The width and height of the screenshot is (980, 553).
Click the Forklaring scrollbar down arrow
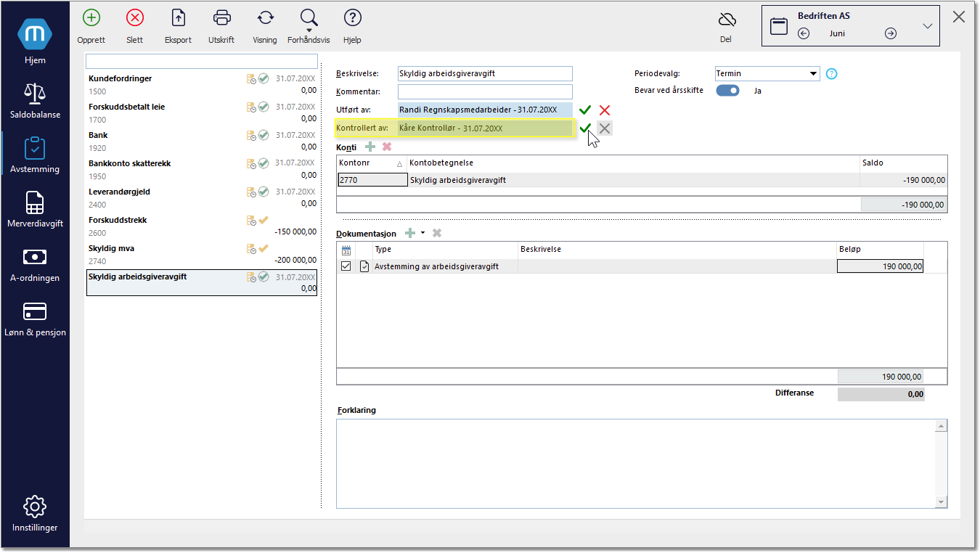[x=941, y=502]
